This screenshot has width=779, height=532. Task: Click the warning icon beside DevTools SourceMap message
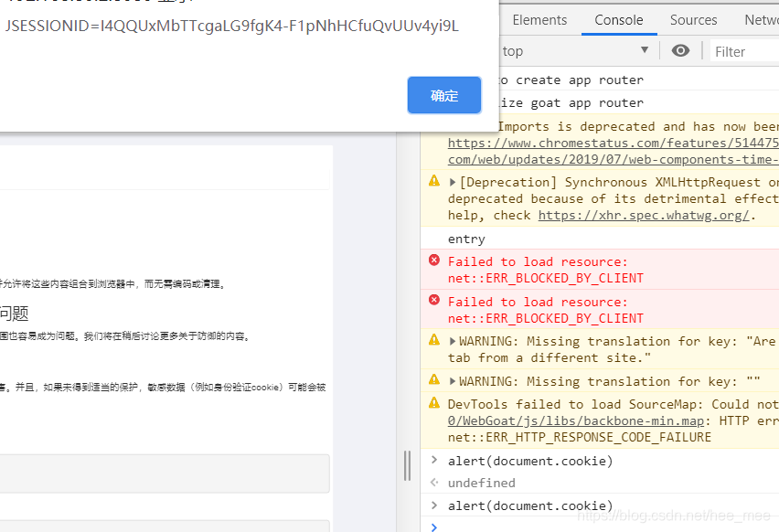coord(434,403)
